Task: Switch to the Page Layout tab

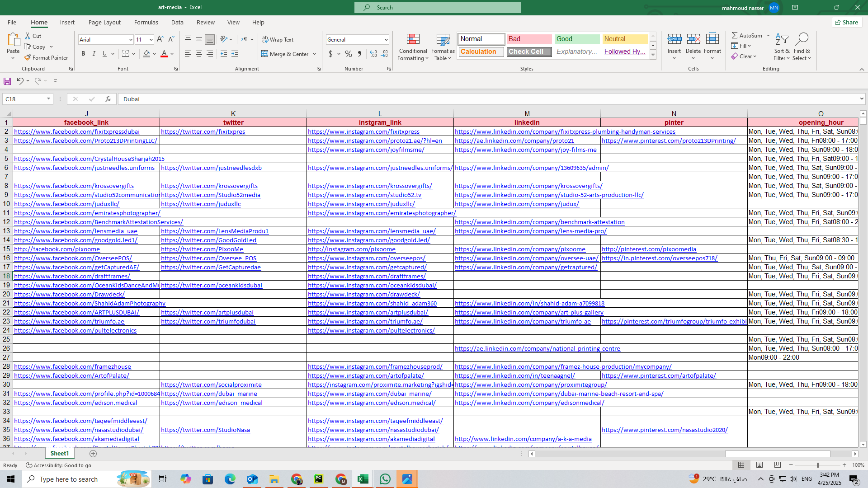Action: pyautogui.click(x=104, y=22)
